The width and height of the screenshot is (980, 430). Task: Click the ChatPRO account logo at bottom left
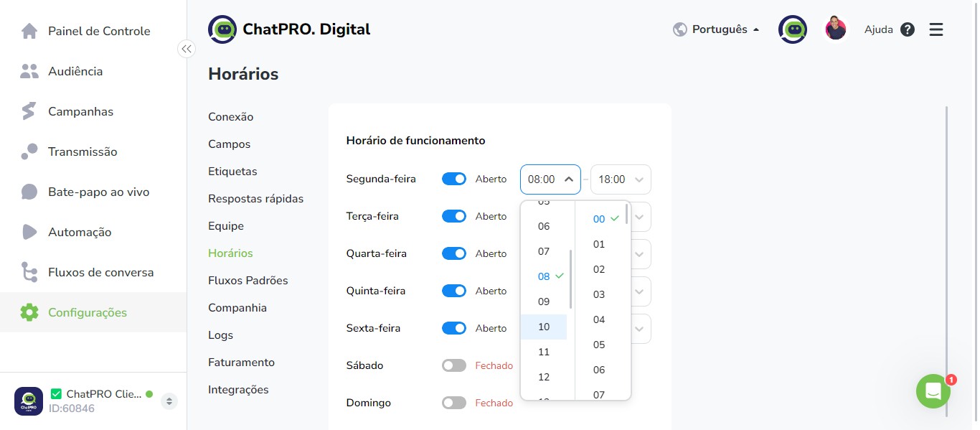pyautogui.click(x=29, y=401)
